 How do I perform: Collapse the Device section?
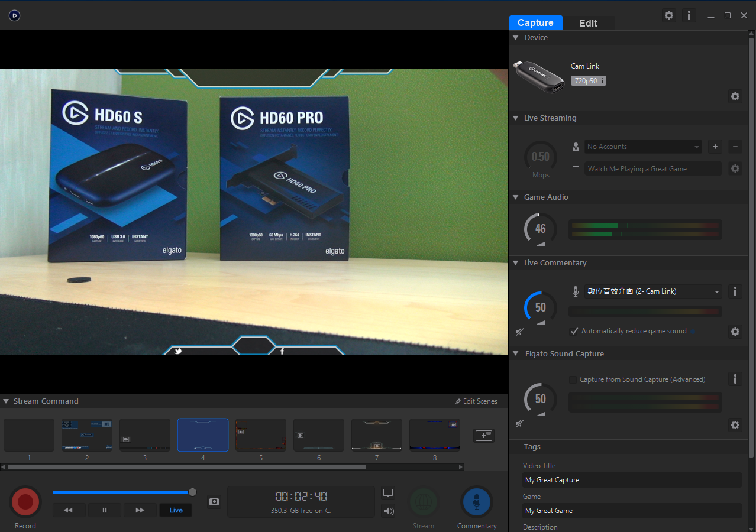[x=516, y=38]
